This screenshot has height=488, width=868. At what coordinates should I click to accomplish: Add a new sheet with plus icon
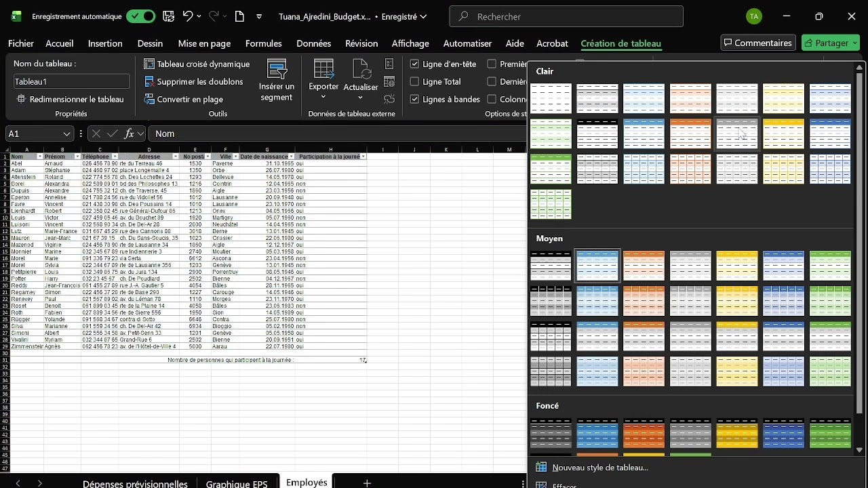pos(367,483)
